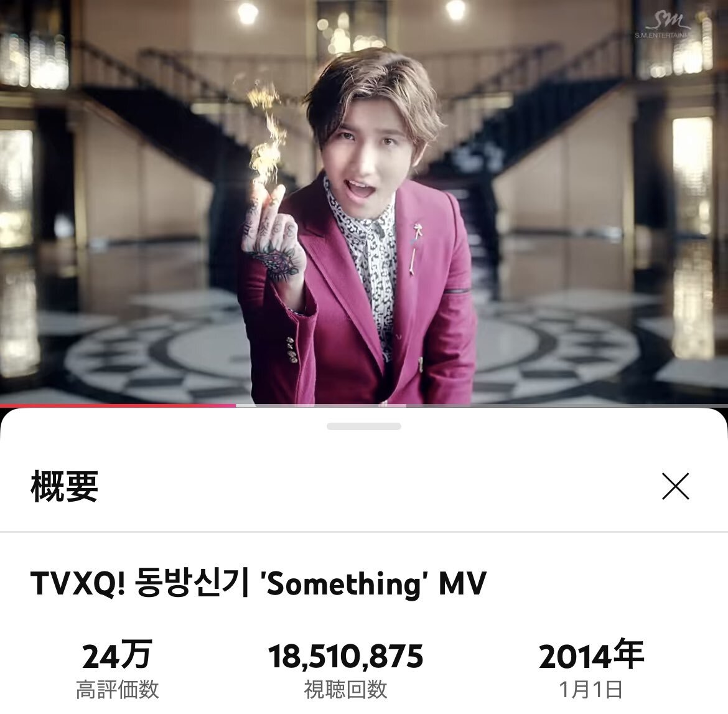
Task: Tap the drag handle of the description sheet
Action: (363, 426)
